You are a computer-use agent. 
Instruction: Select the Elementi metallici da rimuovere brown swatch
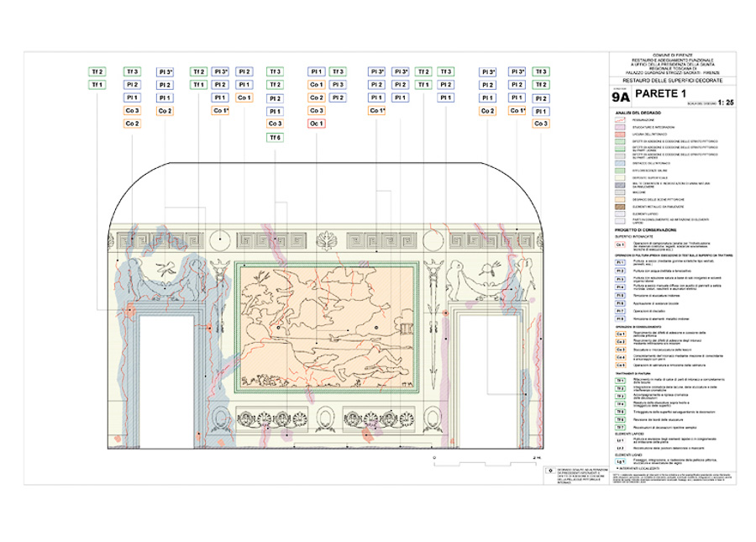620,207
